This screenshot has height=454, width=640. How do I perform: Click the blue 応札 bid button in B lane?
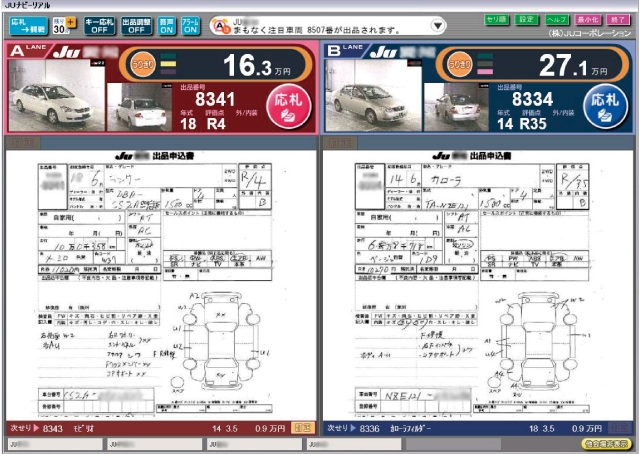tap(605, 106)
